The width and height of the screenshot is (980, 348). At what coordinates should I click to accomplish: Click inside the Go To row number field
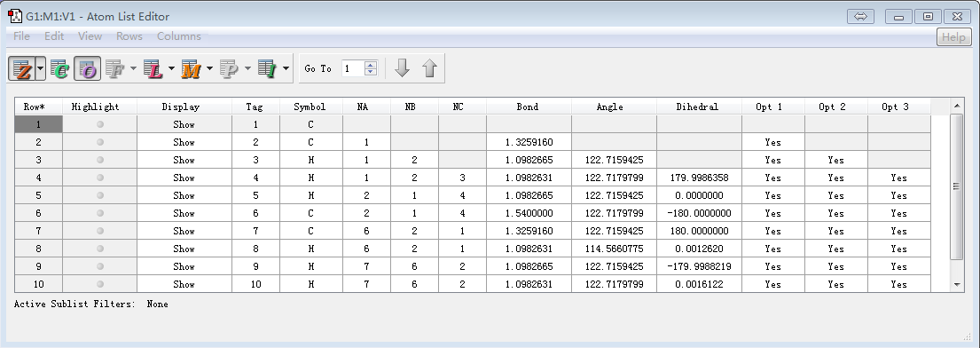pos(352,68)
